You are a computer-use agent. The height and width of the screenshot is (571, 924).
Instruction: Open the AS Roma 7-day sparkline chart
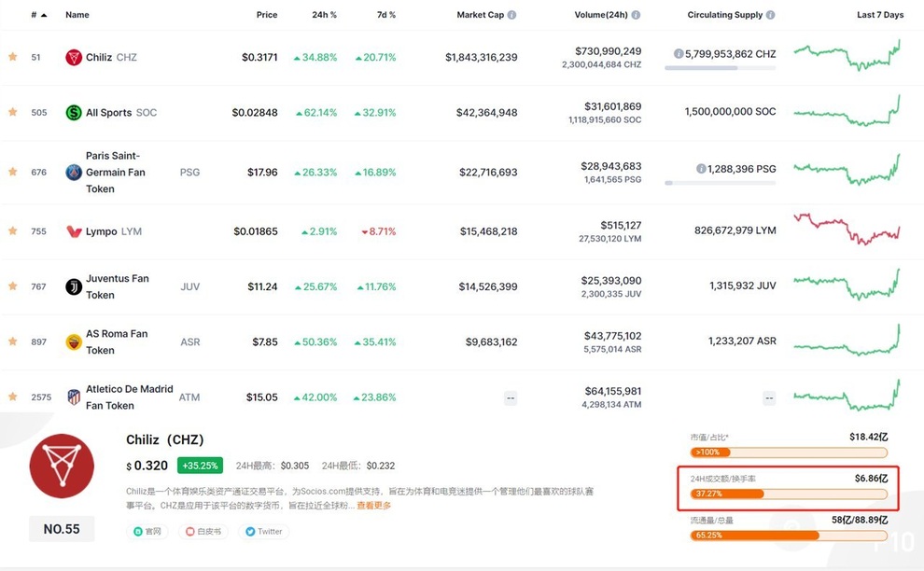(847, 340)
